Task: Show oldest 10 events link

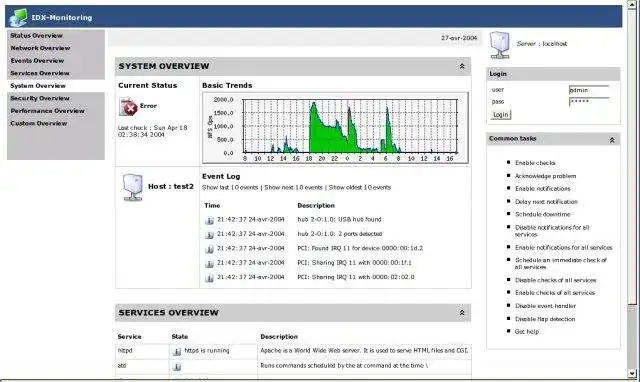Action: [360, 187]
